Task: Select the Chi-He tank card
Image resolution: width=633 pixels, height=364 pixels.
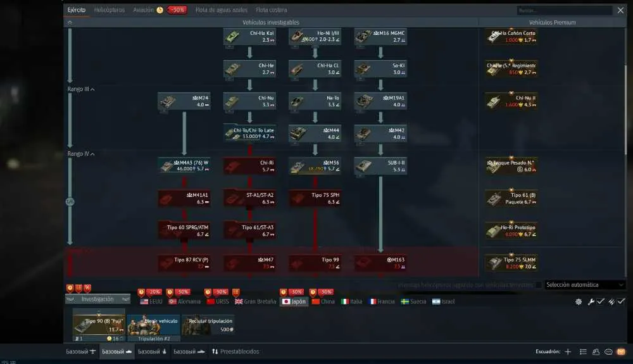Action: 249,68
